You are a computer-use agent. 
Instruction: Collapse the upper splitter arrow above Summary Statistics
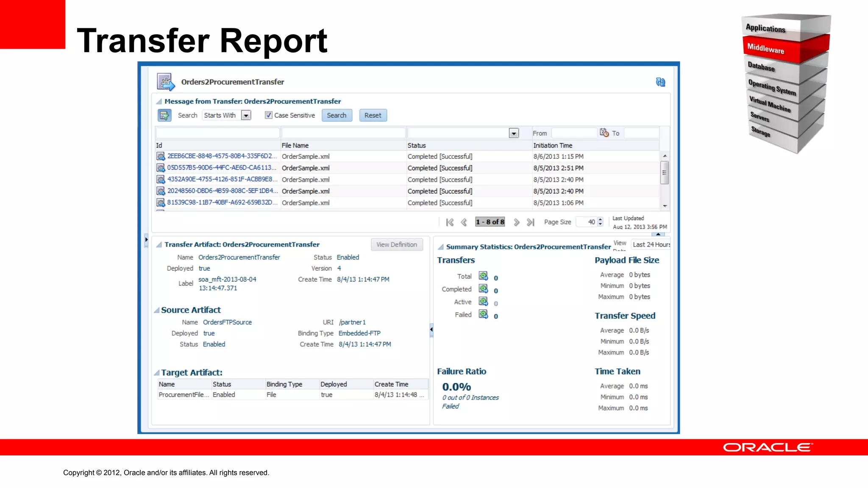(658, 234)
